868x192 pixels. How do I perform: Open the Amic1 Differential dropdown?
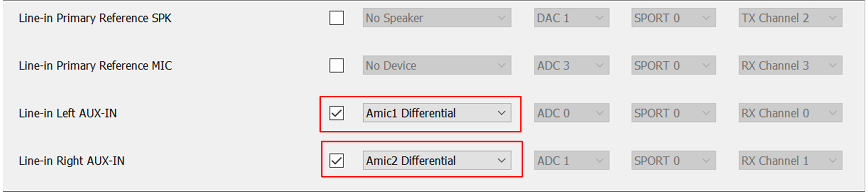[x=437, y=113]
